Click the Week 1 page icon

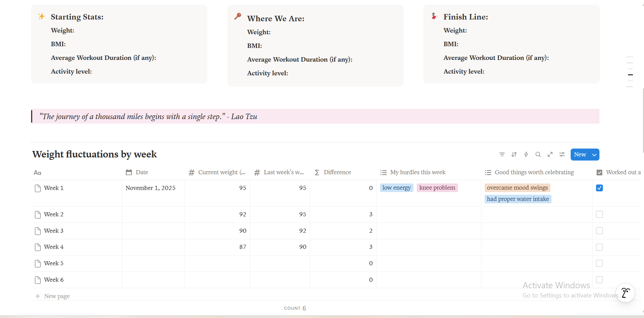coord(38,188)
